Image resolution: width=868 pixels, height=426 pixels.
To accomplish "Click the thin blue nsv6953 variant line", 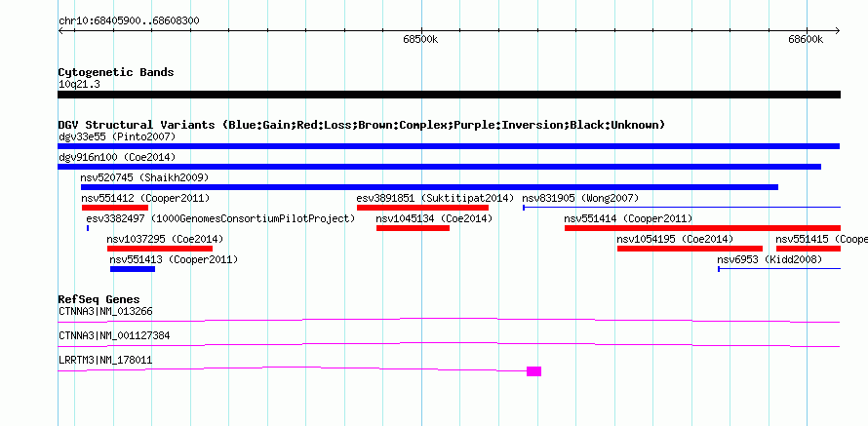I will tap(779, 269).
